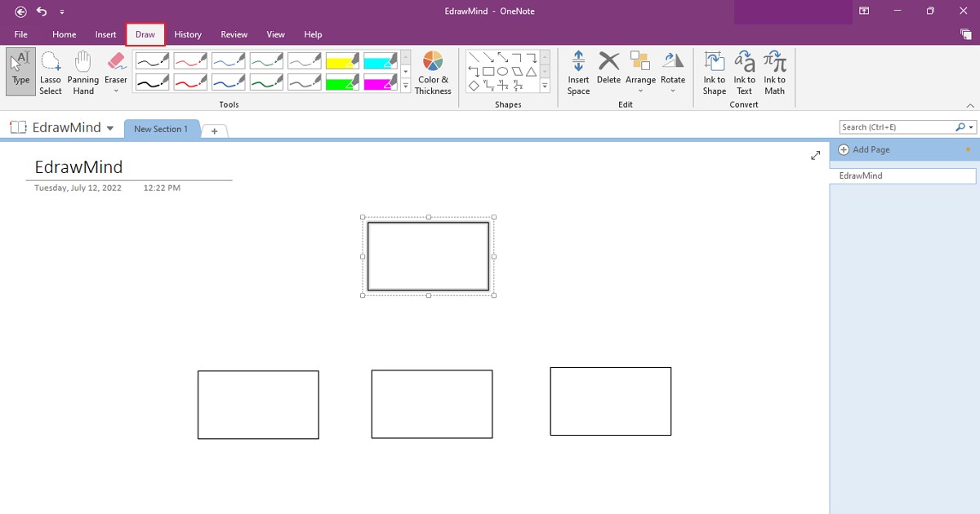Image resolution: width=980 pixels, height=514 pixels.
Task: Open the search scope dropdown arrow
Action: [x=971, y=127]
